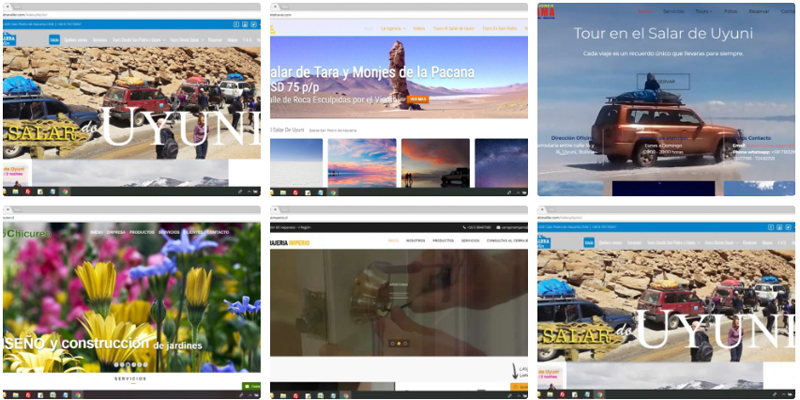
Task: Click red logo on Tour en el Salar site
Action: click(x=546, y=11)
